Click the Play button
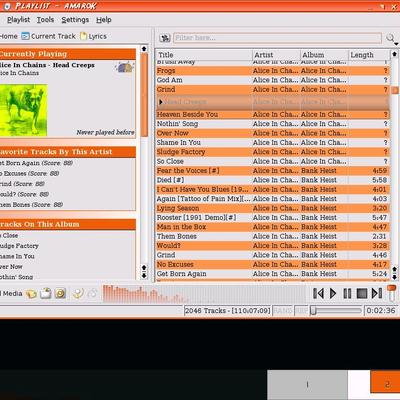400x400 pixels. click(333, 293)
